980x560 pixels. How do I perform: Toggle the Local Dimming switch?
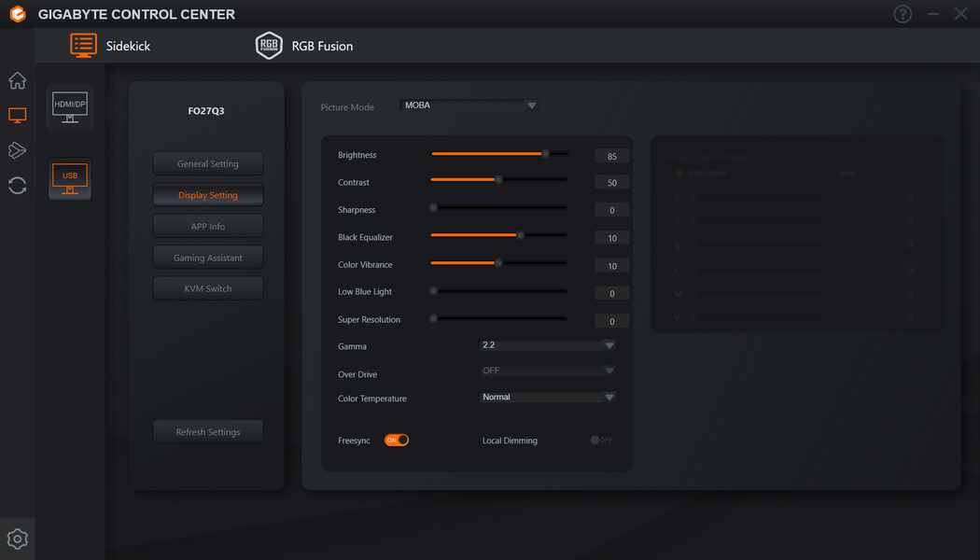click(601, 440)
